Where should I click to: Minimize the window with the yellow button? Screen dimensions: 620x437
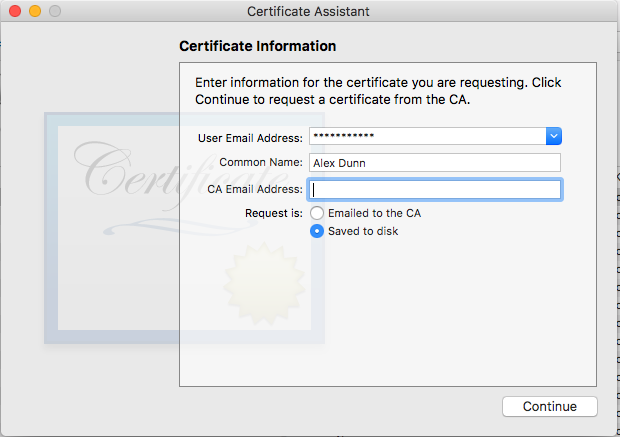tap(35, 12)
